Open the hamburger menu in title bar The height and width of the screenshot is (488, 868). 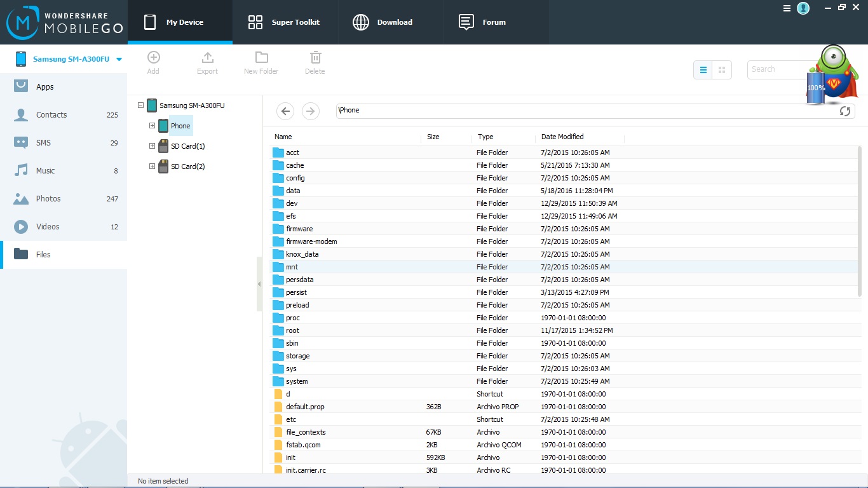[787, 8]
